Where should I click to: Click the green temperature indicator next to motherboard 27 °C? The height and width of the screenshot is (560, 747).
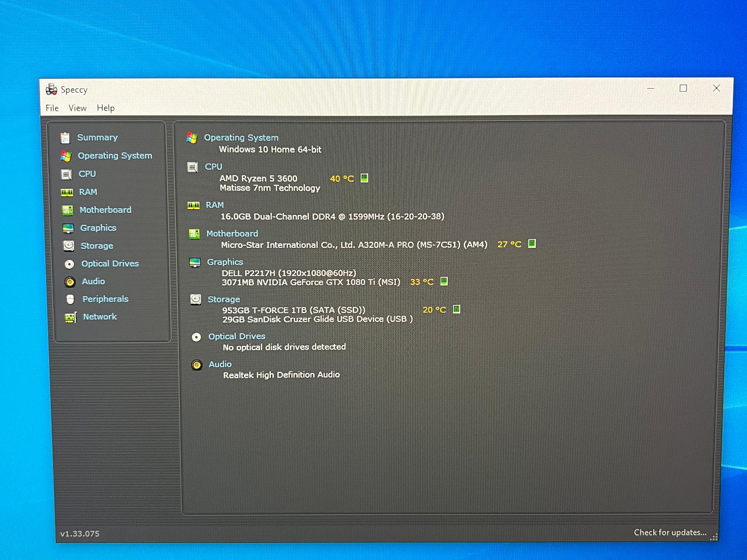coord(532,244)
